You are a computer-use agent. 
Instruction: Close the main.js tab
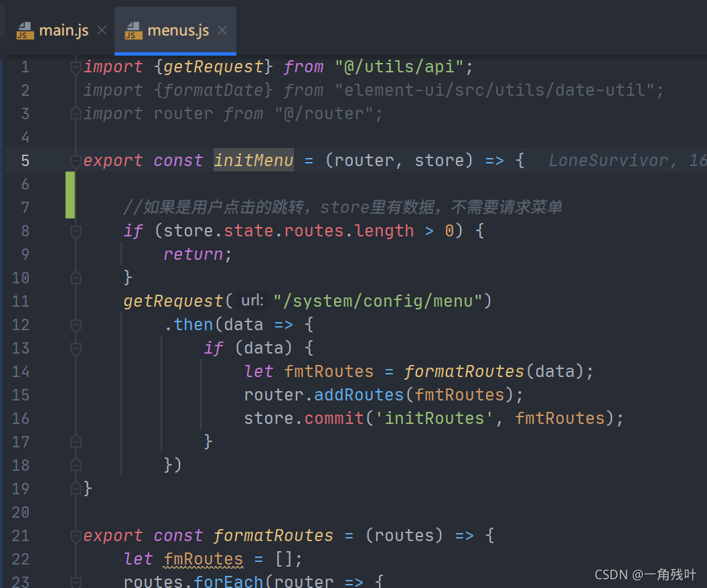pos(102,31)
